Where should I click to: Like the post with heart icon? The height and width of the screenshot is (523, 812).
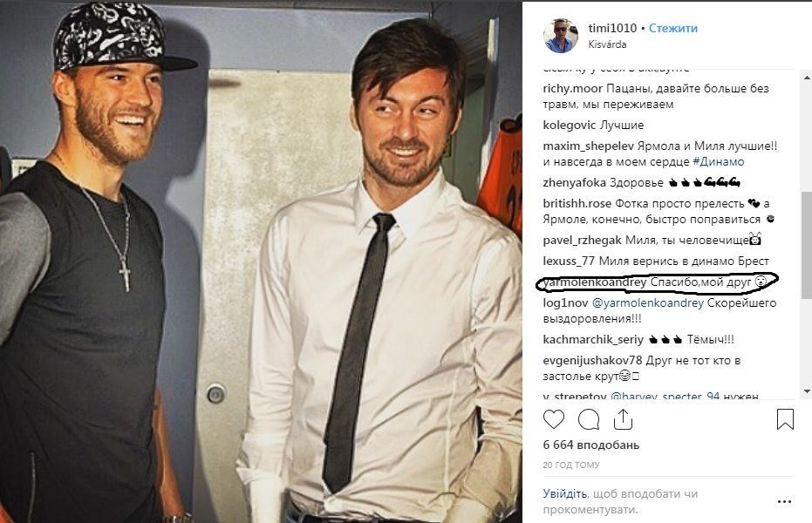pyautogui.click(x=553, y=419)
